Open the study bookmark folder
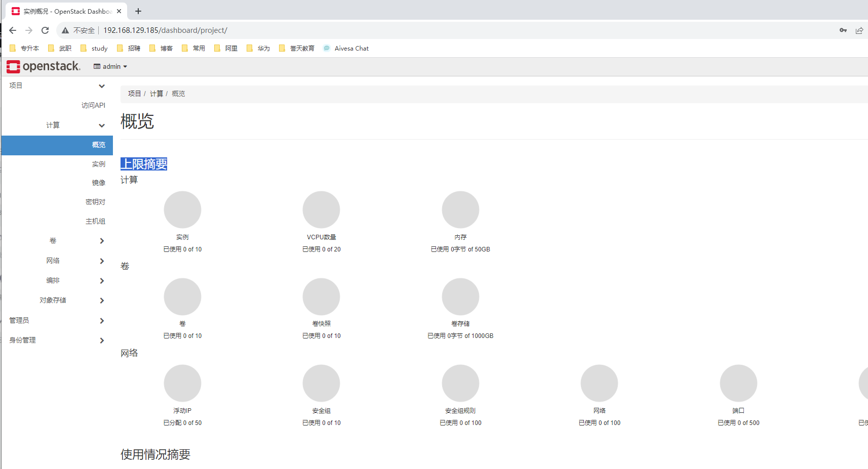868x469 pixels. (94, 49)
